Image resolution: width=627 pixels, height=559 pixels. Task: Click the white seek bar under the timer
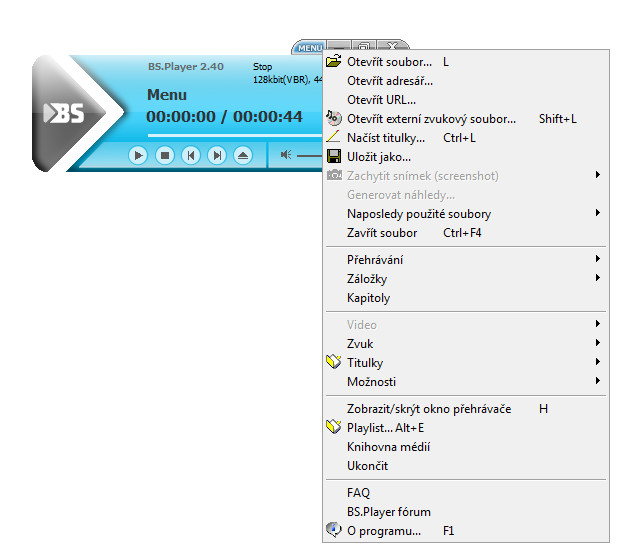tap(235, 136)
